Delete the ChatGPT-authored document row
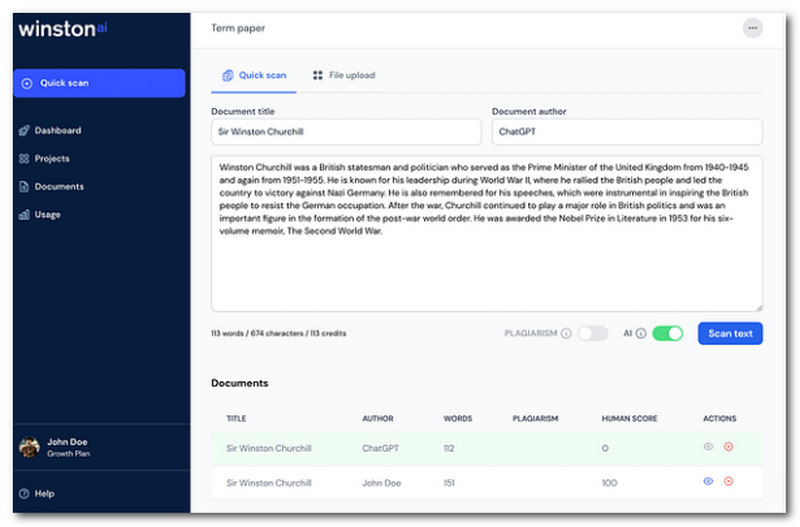The image size is (800, 527). click(728, 447)
